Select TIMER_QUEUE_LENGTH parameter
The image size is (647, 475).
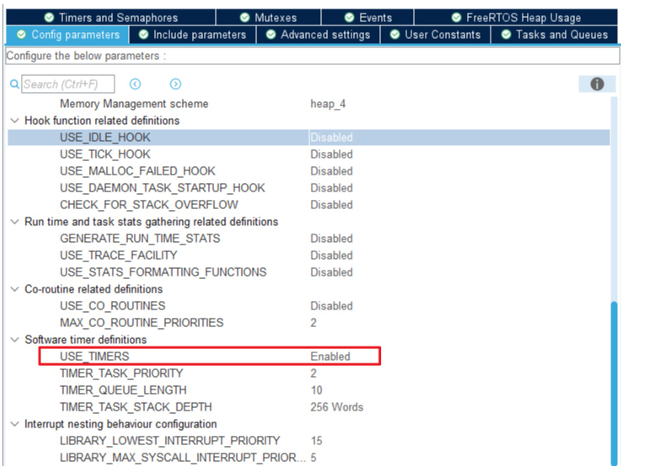tap(123, 390)
